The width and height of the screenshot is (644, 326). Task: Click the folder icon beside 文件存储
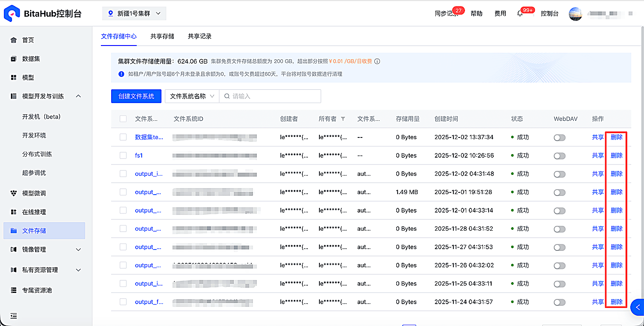coord(13,231)
